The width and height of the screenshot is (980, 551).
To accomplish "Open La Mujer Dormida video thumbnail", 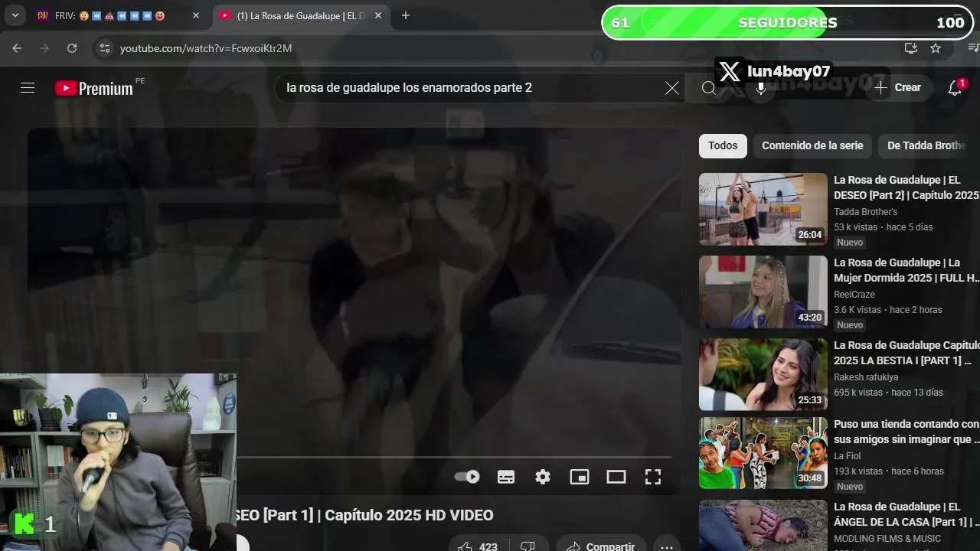I will tap(763, 292).
